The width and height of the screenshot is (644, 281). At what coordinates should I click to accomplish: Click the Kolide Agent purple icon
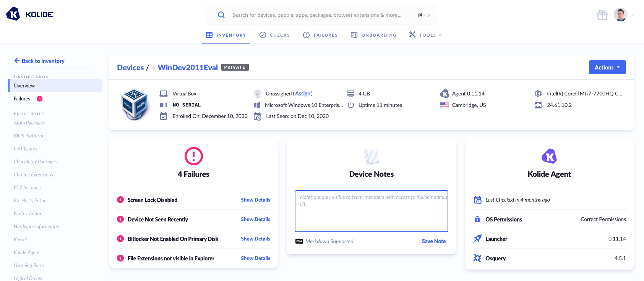pyautogui.click(x=549, y=156)
